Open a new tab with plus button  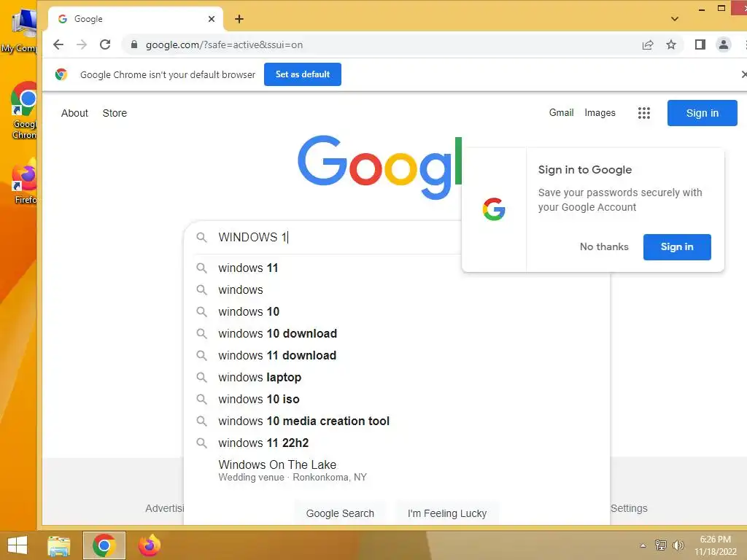[x=239, y=19]
